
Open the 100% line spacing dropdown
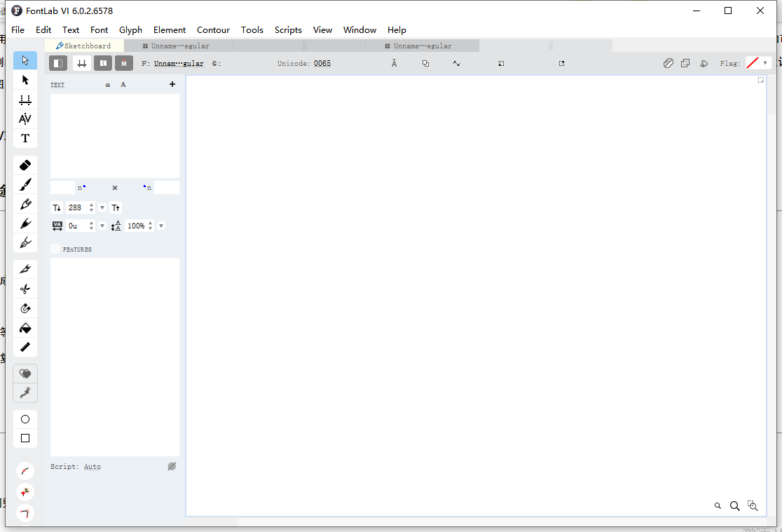(x=161, y=226)
